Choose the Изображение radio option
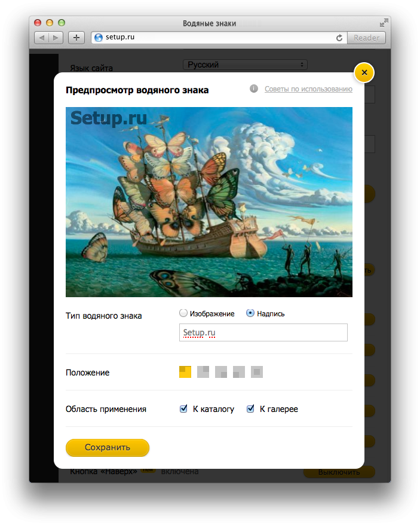Image resolution: width=420 pixels, height=525 pixels. tap(183, 313)
